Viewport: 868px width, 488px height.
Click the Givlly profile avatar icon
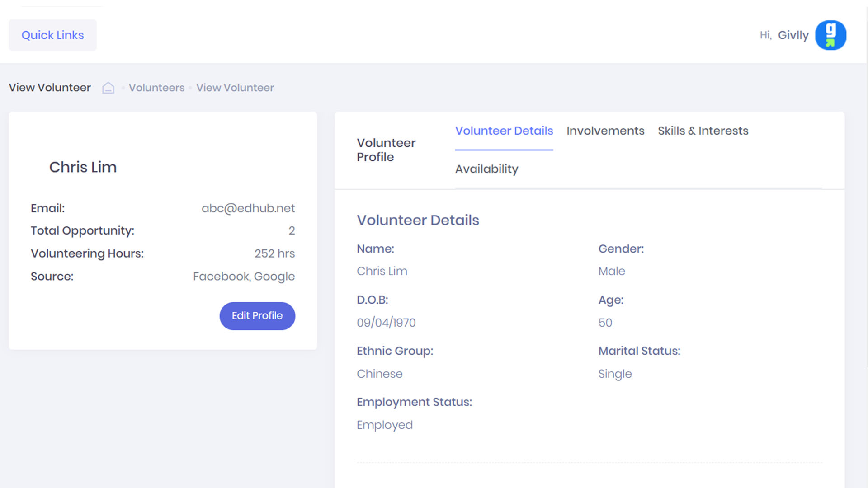830,35
